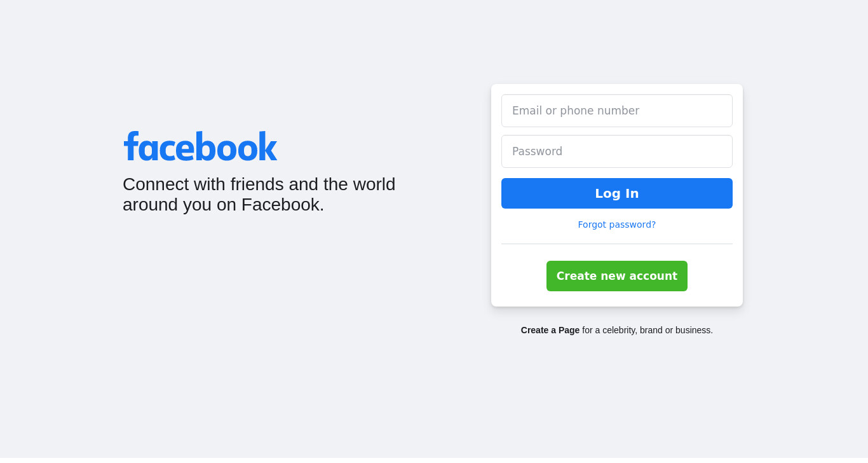Start sign-up via Create new account
The width and height of the screenshot is (868, 463).
pyautogui.click(x=617, y=276)
